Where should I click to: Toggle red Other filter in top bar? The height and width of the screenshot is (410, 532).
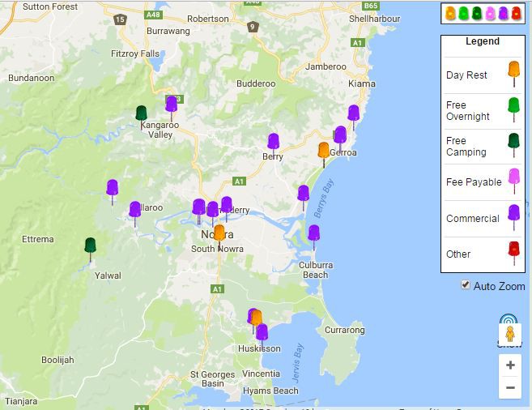(516, 13)
